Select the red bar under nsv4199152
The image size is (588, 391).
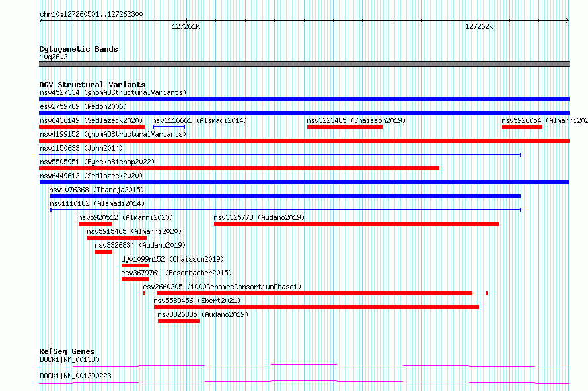(304, 141)
